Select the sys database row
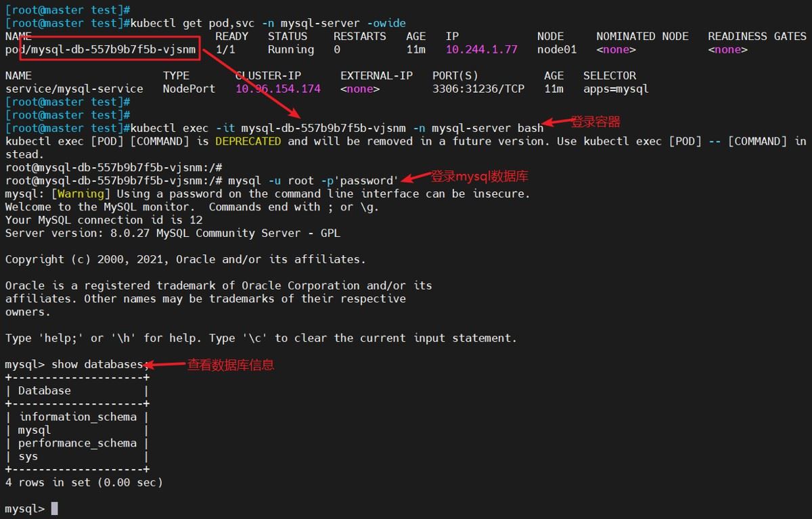 (x=77, y=457)
